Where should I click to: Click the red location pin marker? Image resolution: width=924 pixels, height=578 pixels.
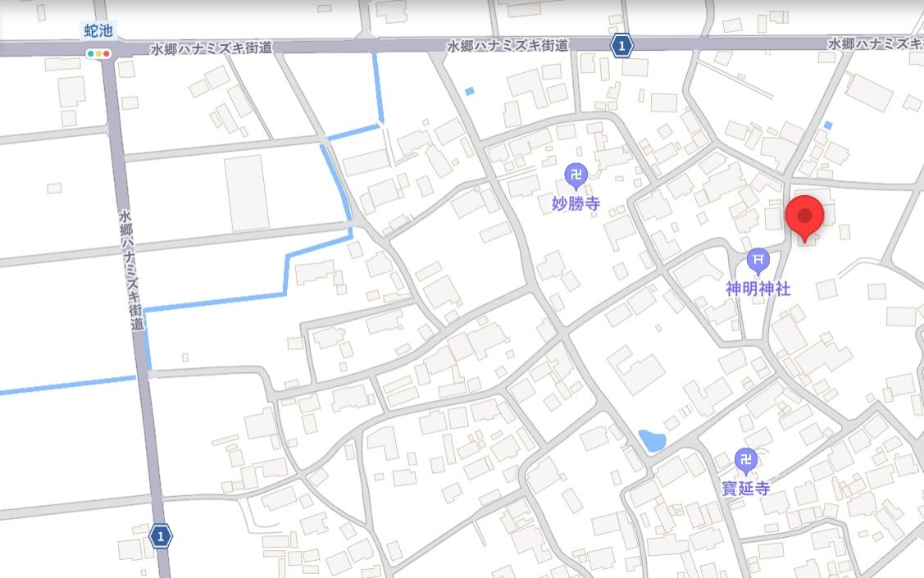804,219
